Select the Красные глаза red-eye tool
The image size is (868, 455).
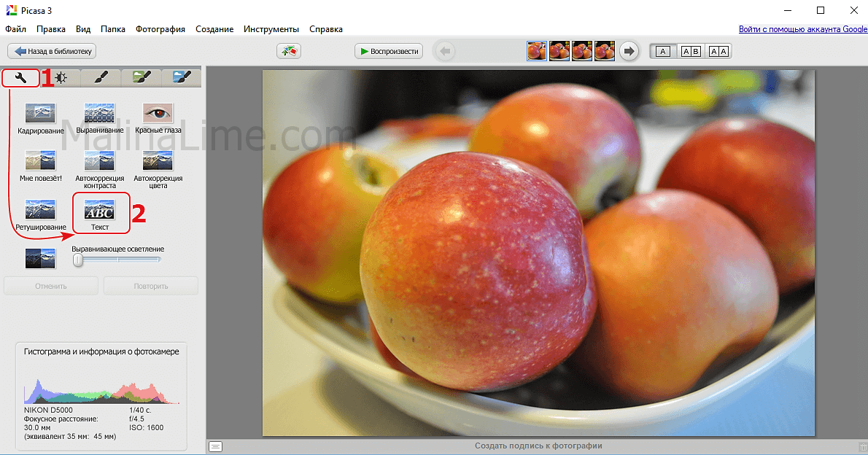[x=158, y=113]
